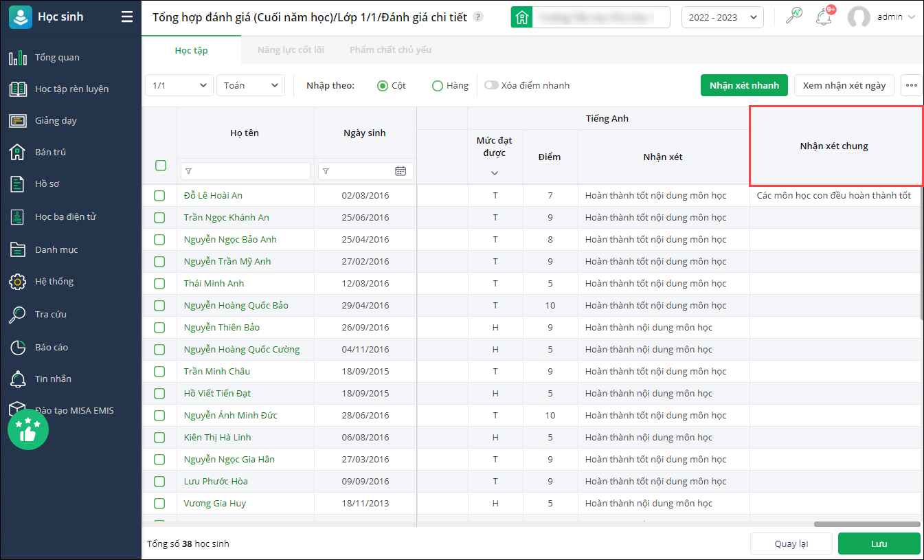Open the calendar picker in Ngày sinh filter
This screenshot has width=924, height=560.
(x=401, y=171)
